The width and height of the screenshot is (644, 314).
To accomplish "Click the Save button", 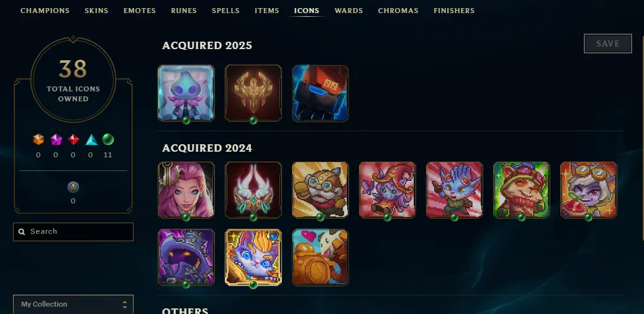I will (x=608, y=44).
